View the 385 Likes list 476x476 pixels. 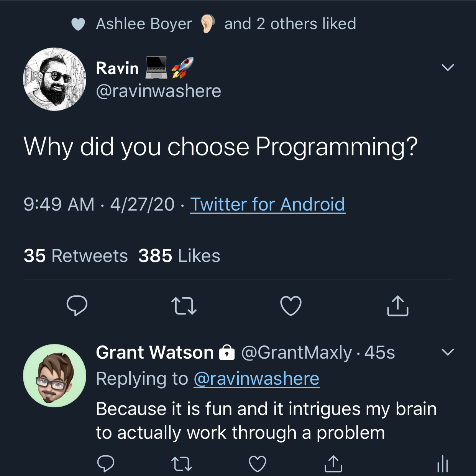pos(179,255)
